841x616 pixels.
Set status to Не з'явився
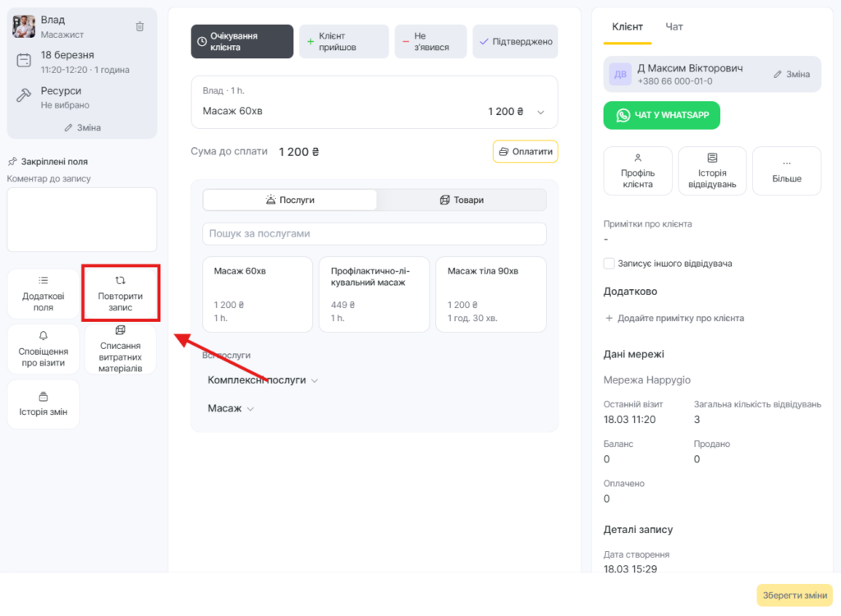point(430,41)
